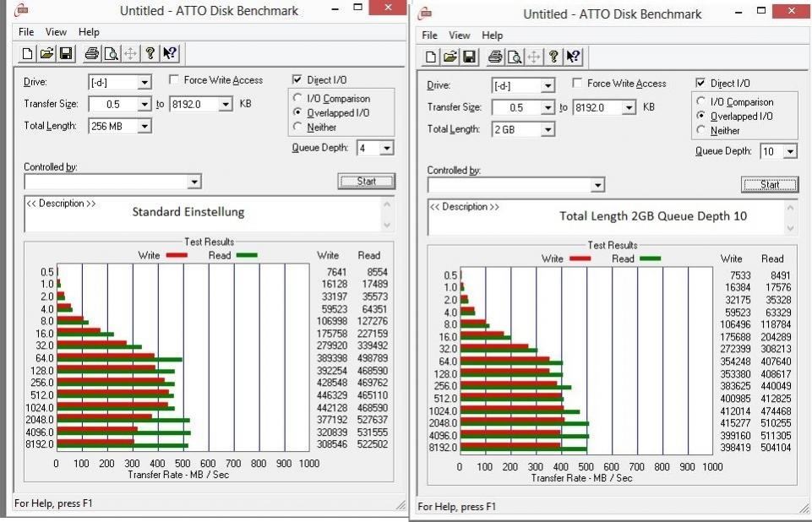The height and width of the screenshot is (522, 812).
Task: Click Save disk icon in right window toolbar
Action: 469,57
